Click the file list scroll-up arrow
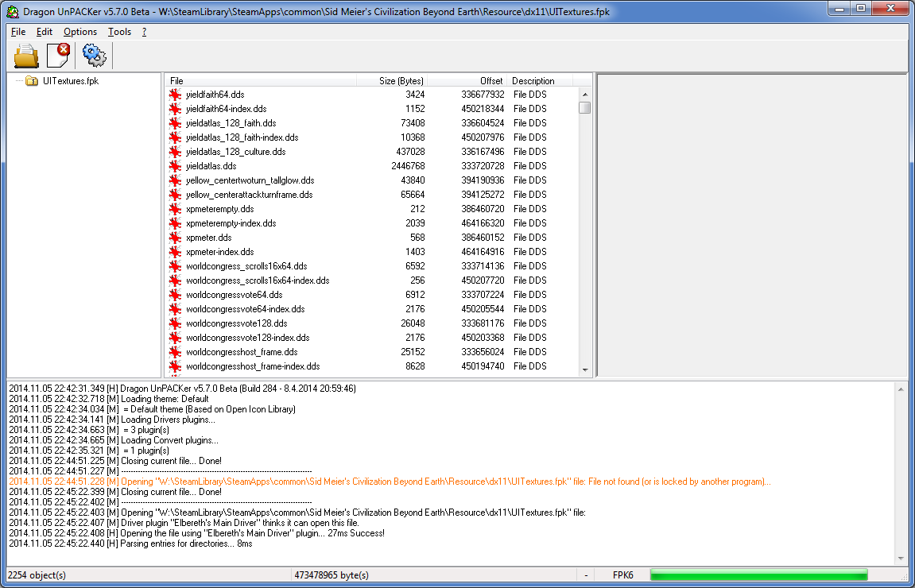The image size is (915, 588). pos(585,95)
